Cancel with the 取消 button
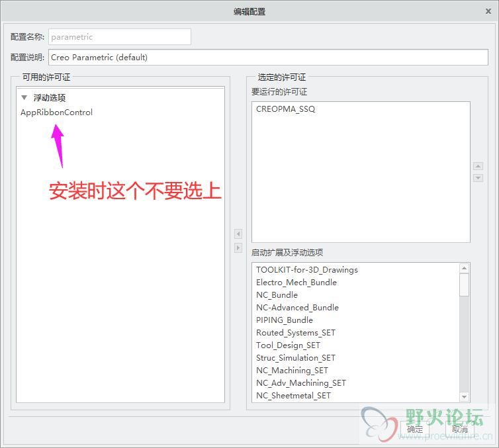Screen dimensions: 499x448 [459, 429]
